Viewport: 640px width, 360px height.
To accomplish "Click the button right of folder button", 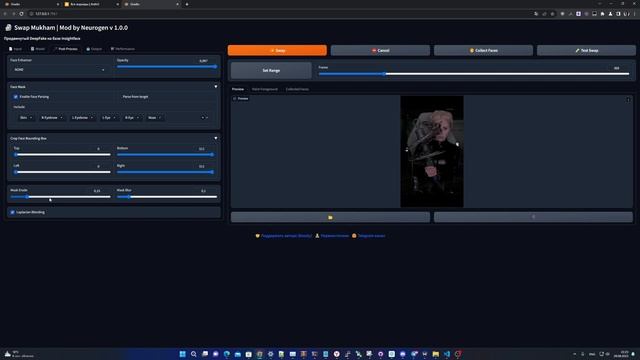I will tap(533, 217).
